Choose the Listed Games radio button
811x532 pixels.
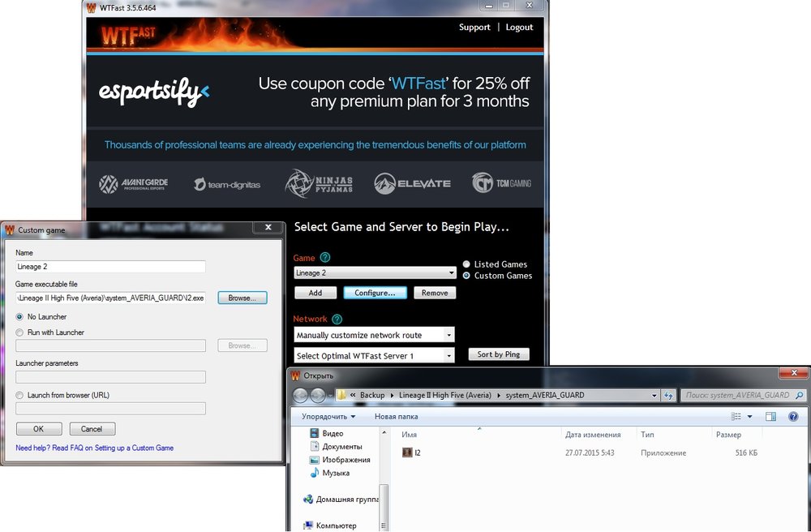pos(467,264)
